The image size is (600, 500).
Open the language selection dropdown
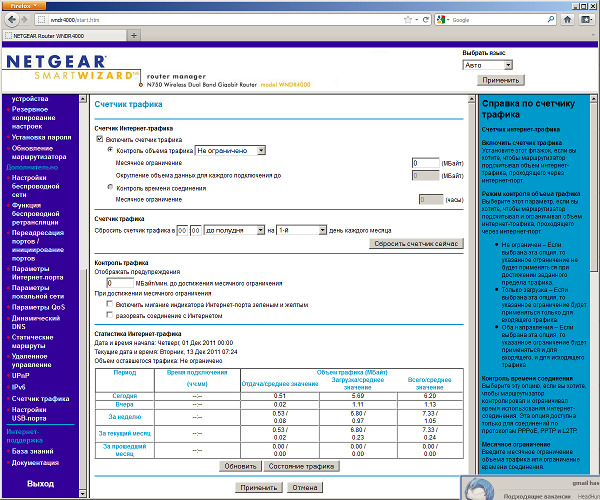pyautogui.click(x=488, y=65)
